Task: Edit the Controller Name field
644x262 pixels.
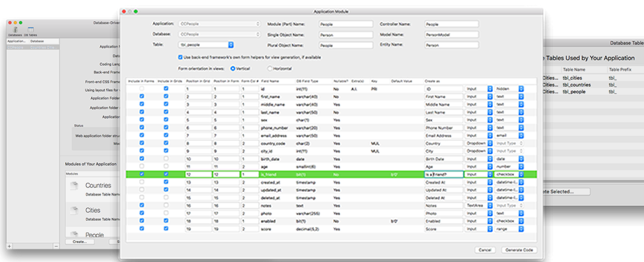Action: [x=452, y=25]
